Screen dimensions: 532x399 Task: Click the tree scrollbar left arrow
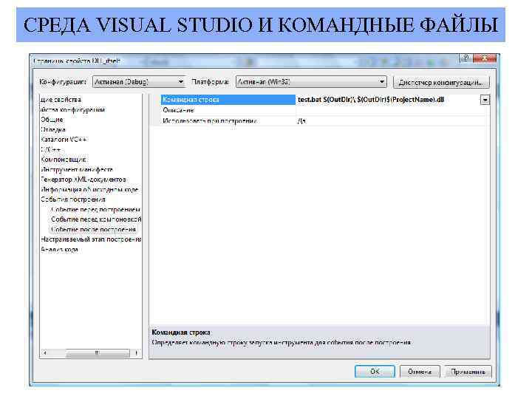45,353
